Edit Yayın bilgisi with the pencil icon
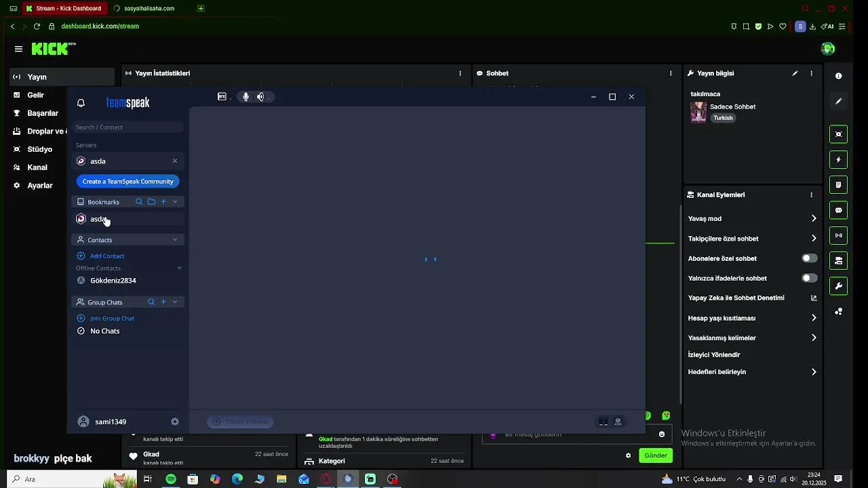This screenshot has width=868, height=488. point(795,73)
